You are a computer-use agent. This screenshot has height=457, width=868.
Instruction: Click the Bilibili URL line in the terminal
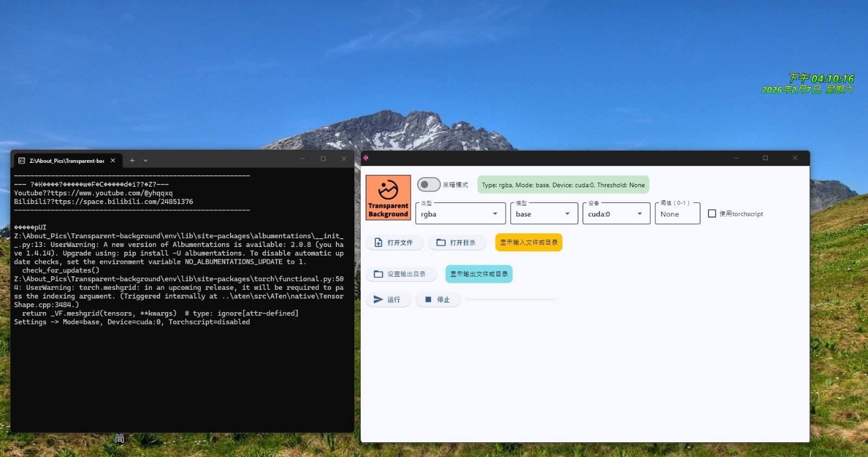tap(104, 202)
